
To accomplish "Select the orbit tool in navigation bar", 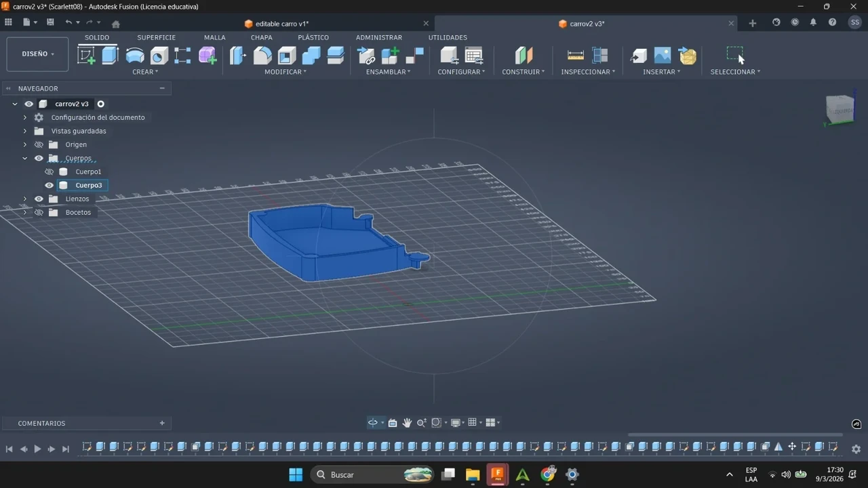I will [x=373, y=422].
